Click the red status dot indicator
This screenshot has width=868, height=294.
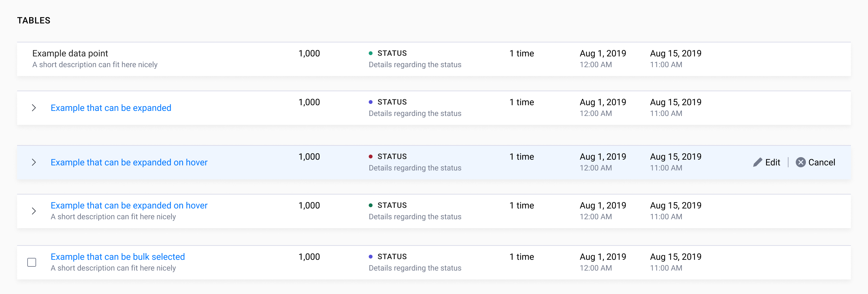coord(371,157)
